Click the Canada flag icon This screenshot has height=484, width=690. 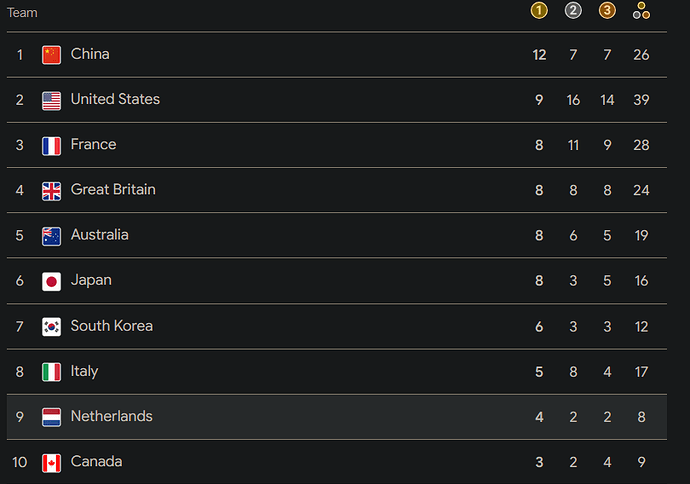(x=51, y=463)
